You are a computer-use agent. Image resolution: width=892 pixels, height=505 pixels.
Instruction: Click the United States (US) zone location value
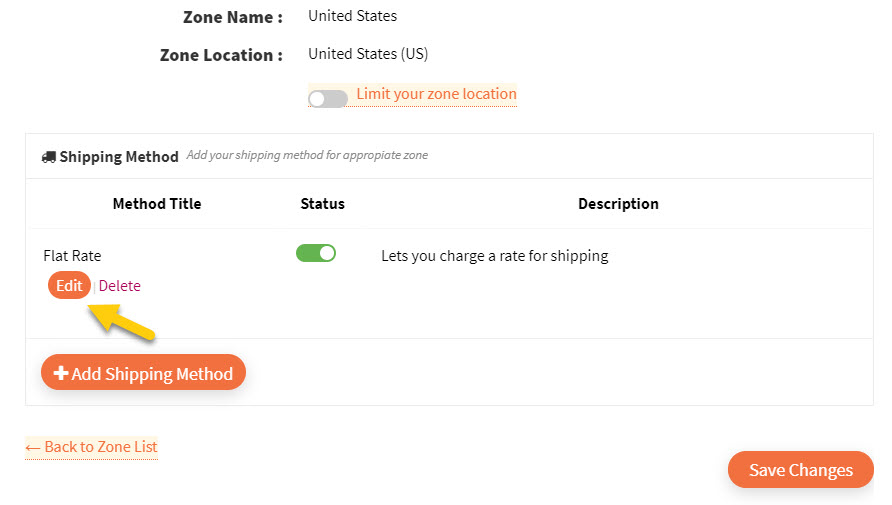[x=368, y=54]
